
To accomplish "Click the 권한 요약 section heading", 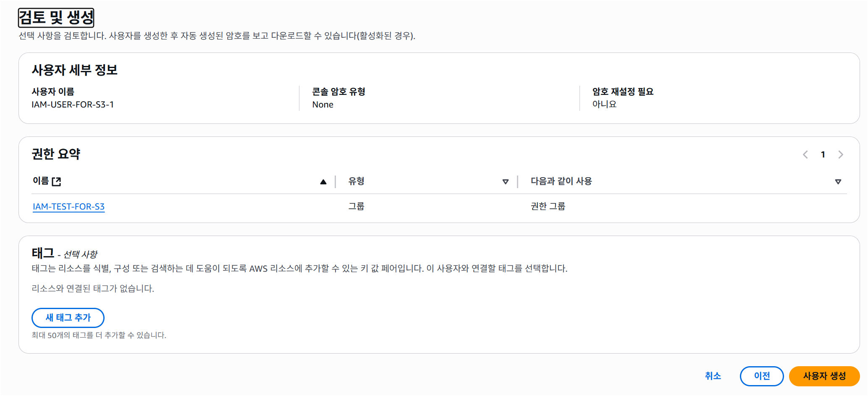I will tap(56, 154).
